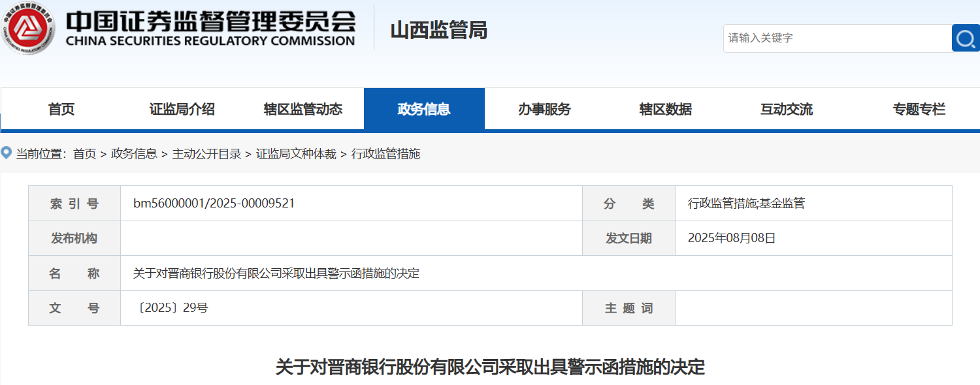
Task: Open the 证监局介绍 navigation tab
Action: [x=182, y=110]
